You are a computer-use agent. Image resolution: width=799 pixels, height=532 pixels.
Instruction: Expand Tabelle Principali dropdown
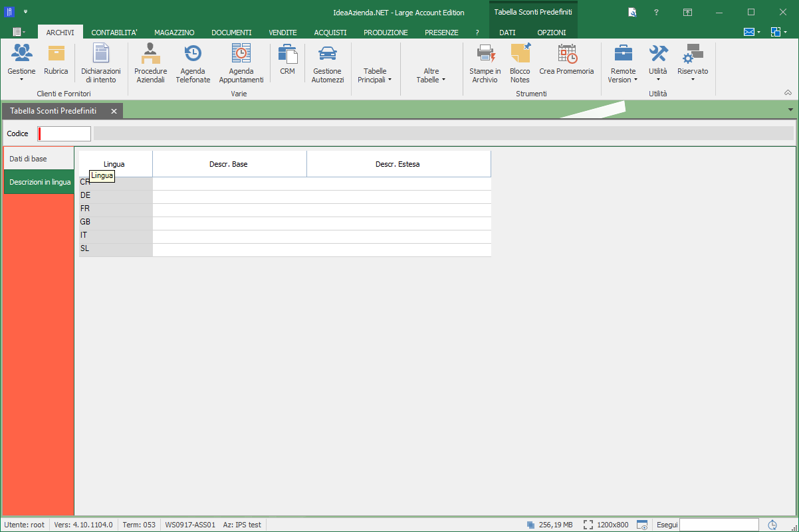coord(375,75)
